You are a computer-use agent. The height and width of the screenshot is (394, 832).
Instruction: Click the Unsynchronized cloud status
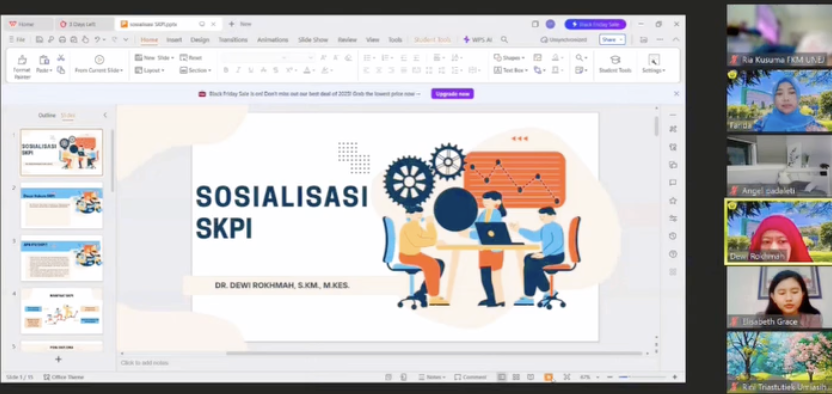(564, 40)
